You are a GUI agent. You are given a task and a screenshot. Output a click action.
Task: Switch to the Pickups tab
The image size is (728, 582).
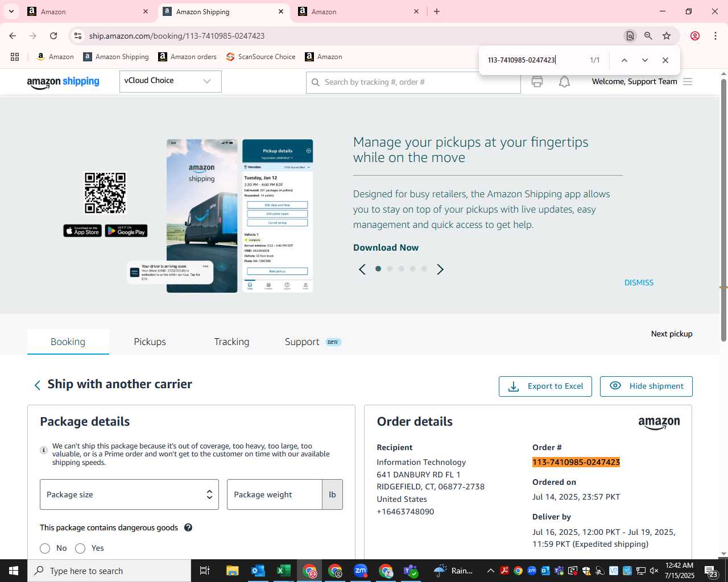coord(150,342)
